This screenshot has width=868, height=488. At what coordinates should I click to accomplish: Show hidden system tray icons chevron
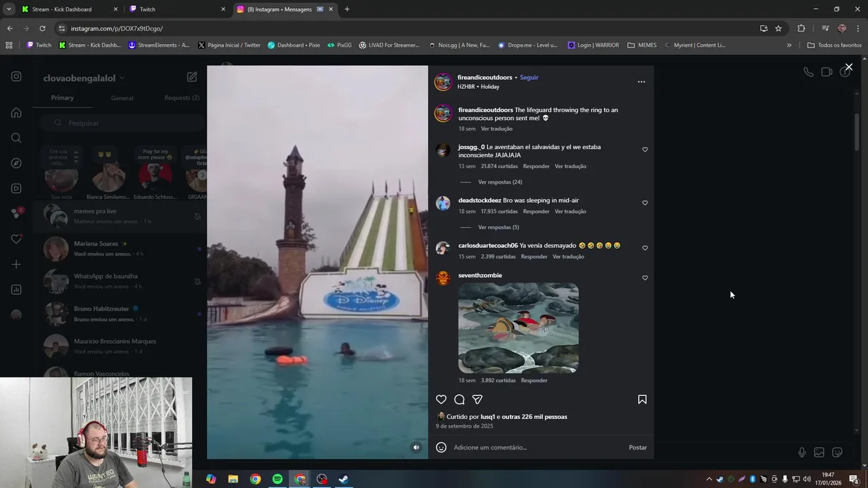coord(709,479)
